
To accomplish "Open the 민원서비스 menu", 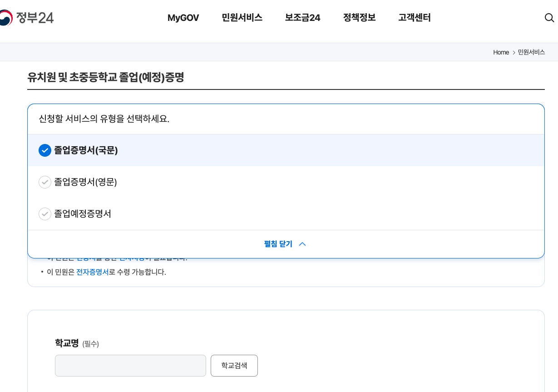I will (x=242, y=18).
